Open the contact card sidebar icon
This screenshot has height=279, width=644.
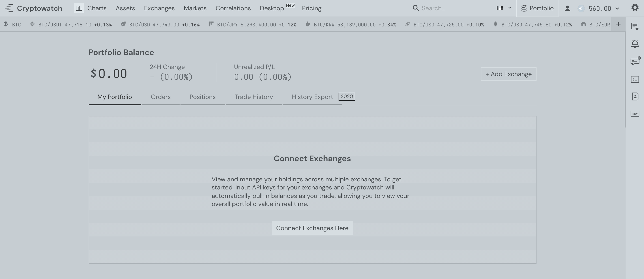click(x=635, y=97)
